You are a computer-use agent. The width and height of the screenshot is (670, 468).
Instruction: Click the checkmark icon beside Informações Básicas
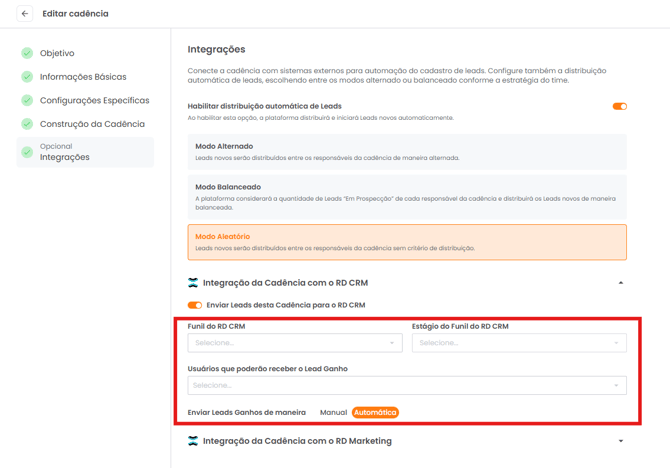click(27, 77)
